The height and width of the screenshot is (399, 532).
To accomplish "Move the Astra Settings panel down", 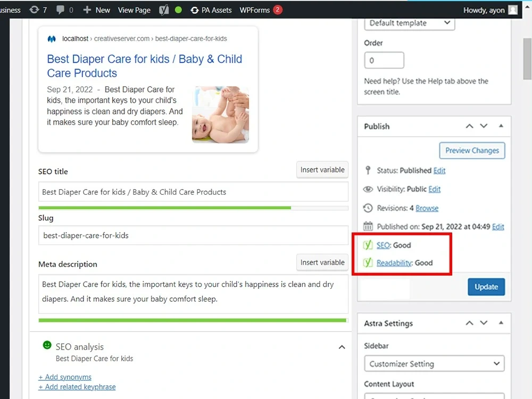I will click(x=484, y=323).
